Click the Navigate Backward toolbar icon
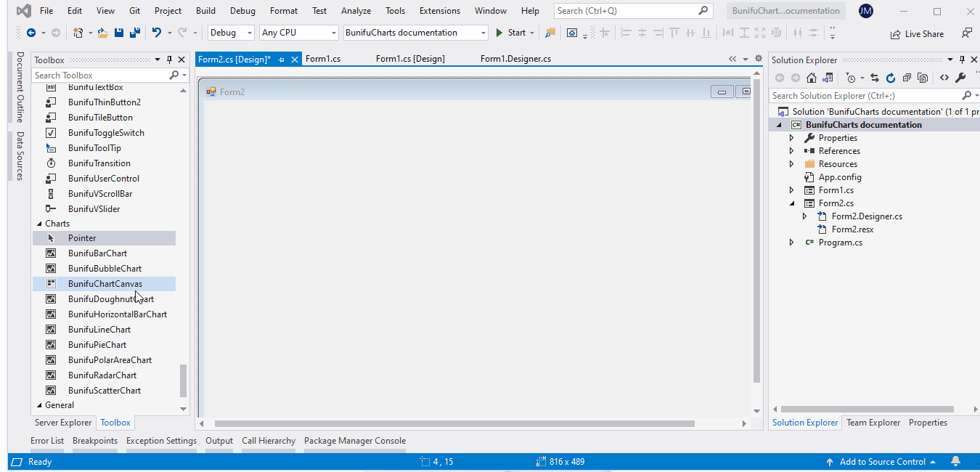 coord(31,33)
